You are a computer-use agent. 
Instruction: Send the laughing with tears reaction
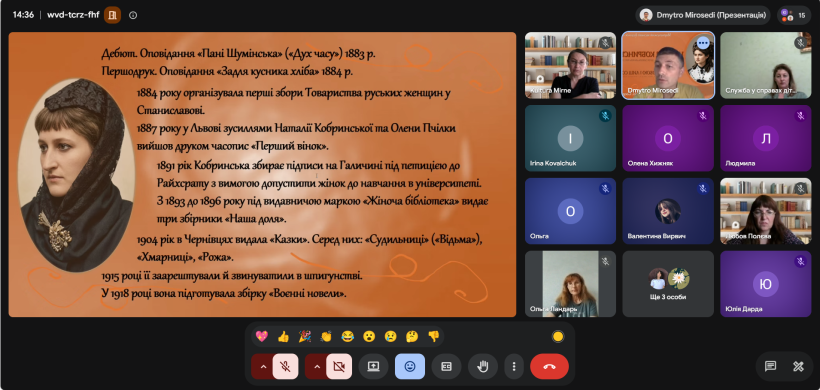point(348,336)
